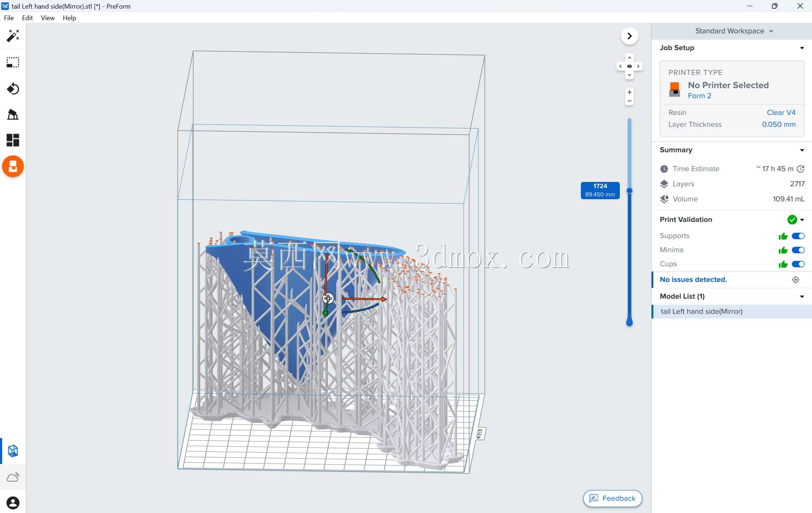The height and width of the screenshot is (513, 812).
Task: Open the user account profile icon
Action: coord(13,503)
